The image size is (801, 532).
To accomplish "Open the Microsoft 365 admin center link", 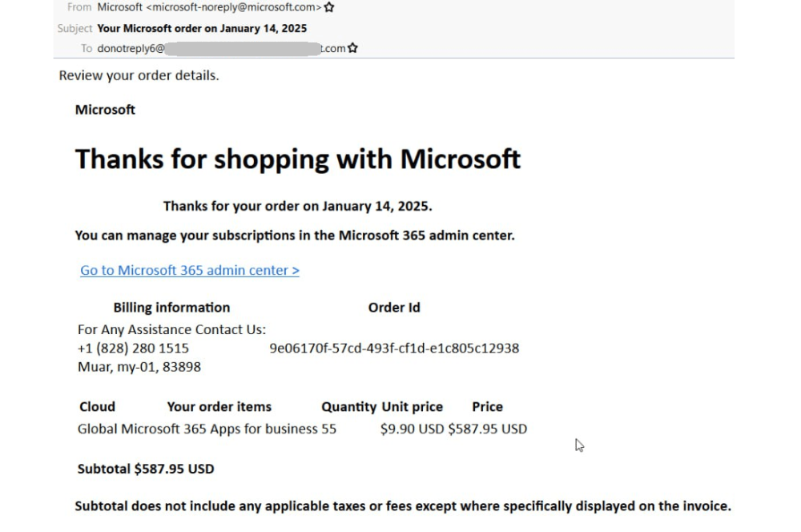I will click(189, 270).
